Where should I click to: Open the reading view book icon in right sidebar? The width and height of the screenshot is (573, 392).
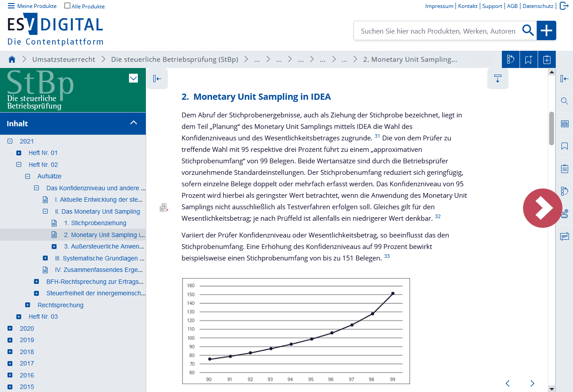pos(564,124)
